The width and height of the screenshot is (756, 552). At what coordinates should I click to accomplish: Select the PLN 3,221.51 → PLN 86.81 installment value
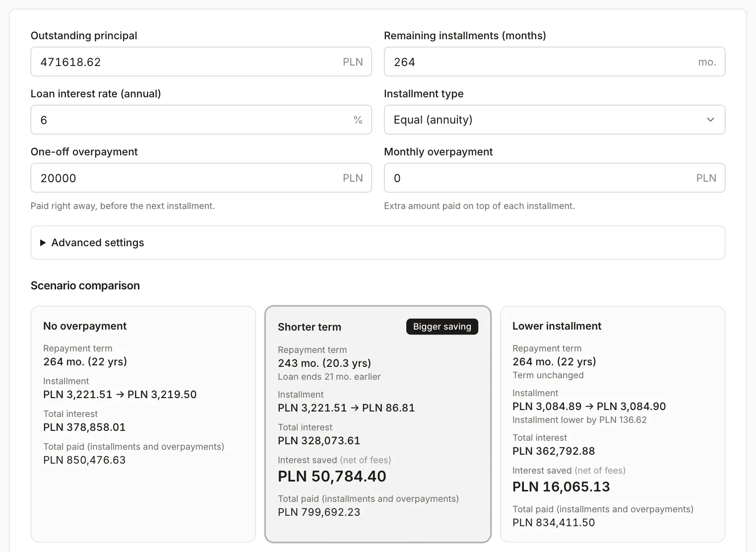tap(346, 408)
